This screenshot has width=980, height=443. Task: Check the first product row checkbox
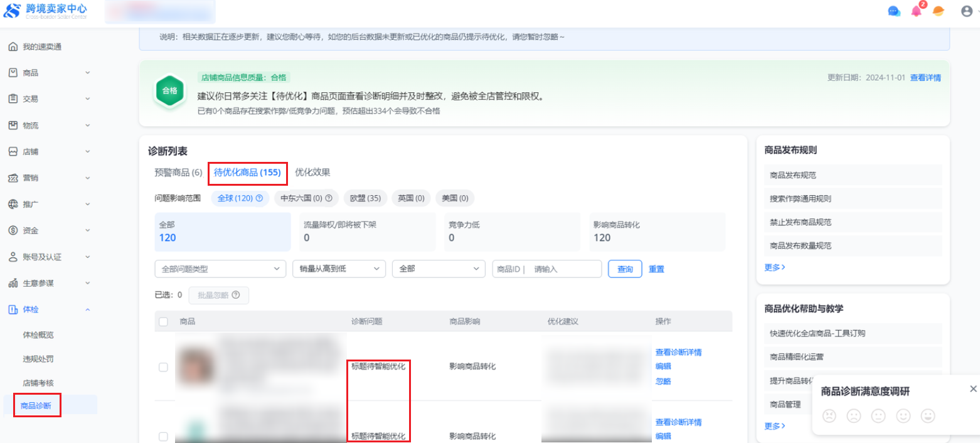coord(163,367)
